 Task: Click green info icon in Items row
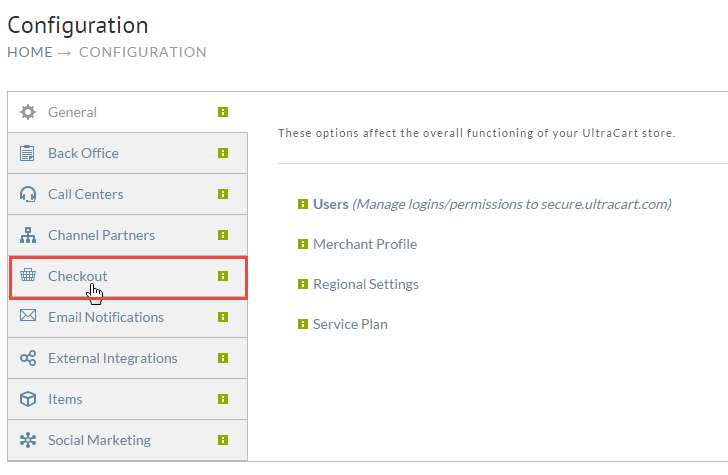pyautogui.click(x=223, y=399)
